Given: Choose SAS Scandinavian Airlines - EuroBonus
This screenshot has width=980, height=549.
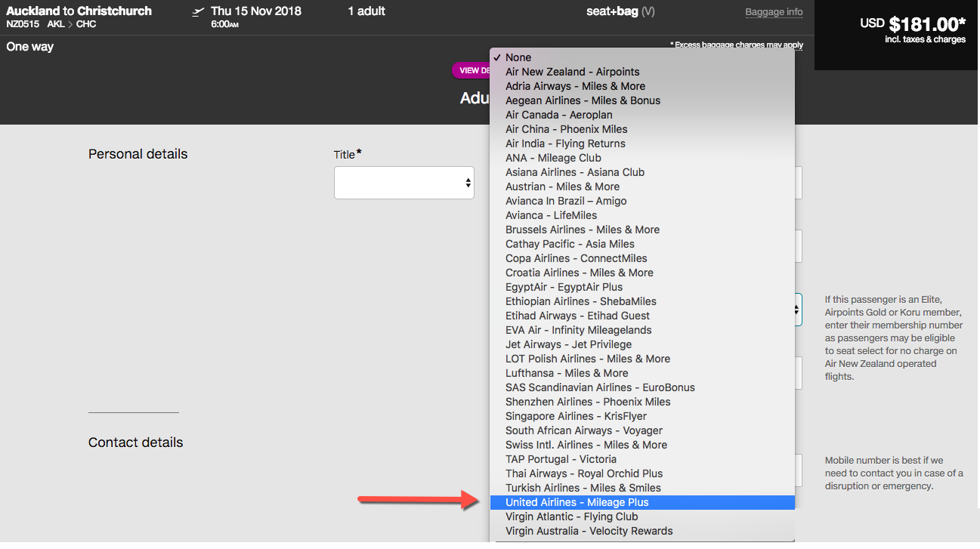Looking at the screenshot, I should [x=642, y=387].
